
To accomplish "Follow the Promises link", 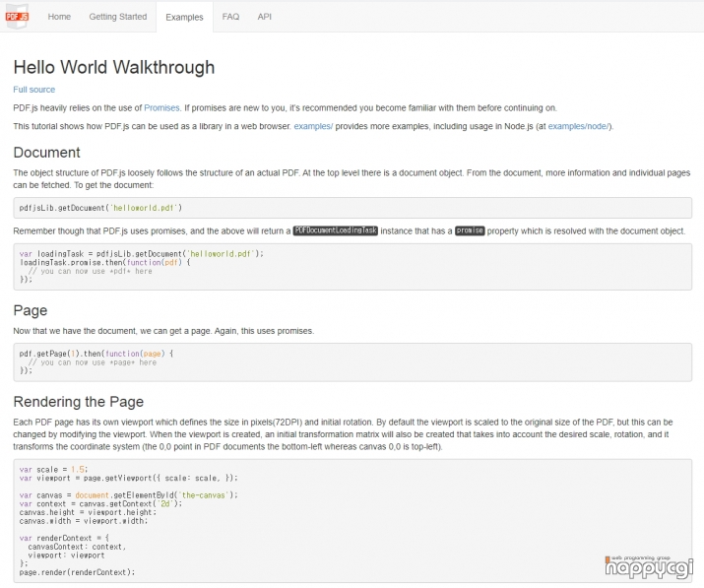I will [x=161, y=107].
